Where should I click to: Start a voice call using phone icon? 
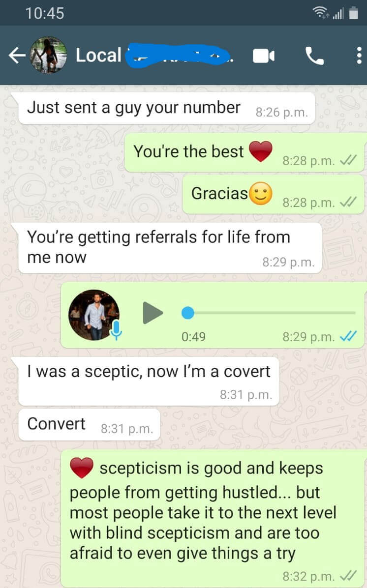click(314, 56)
